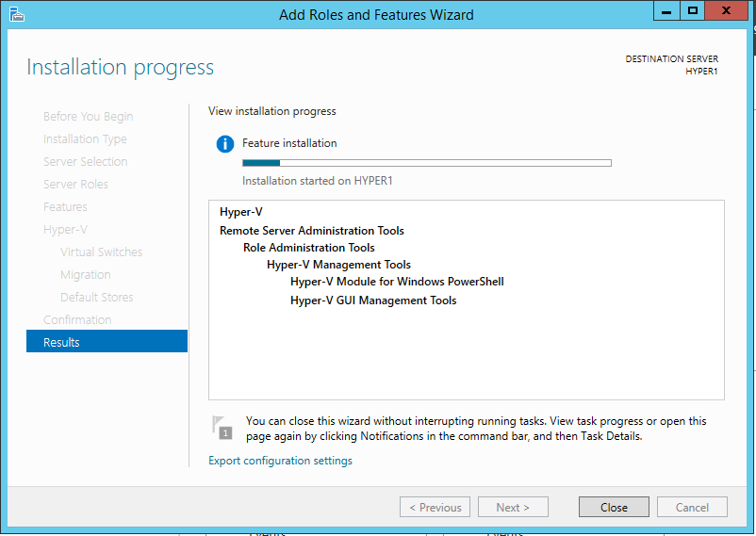Select Hyper-V entry in results list
Viewport: 756px width, 536px height.
241,212
